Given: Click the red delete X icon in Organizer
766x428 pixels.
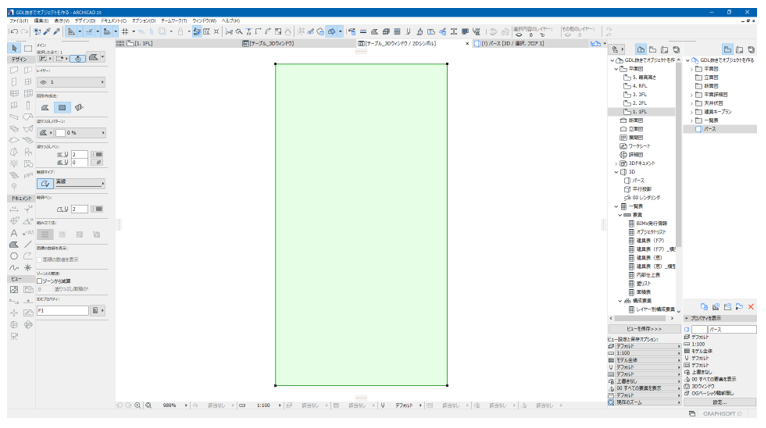Looking at the screenshot, I should 751,307.
